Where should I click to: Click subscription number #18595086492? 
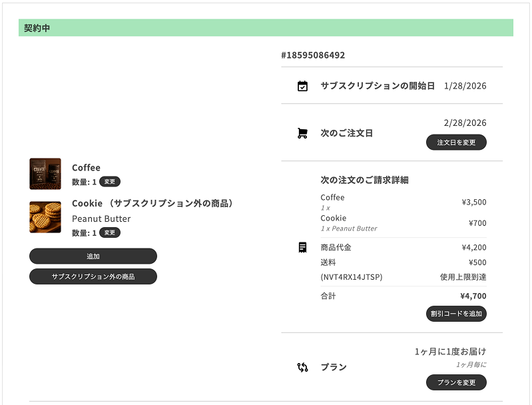(313, 55)
